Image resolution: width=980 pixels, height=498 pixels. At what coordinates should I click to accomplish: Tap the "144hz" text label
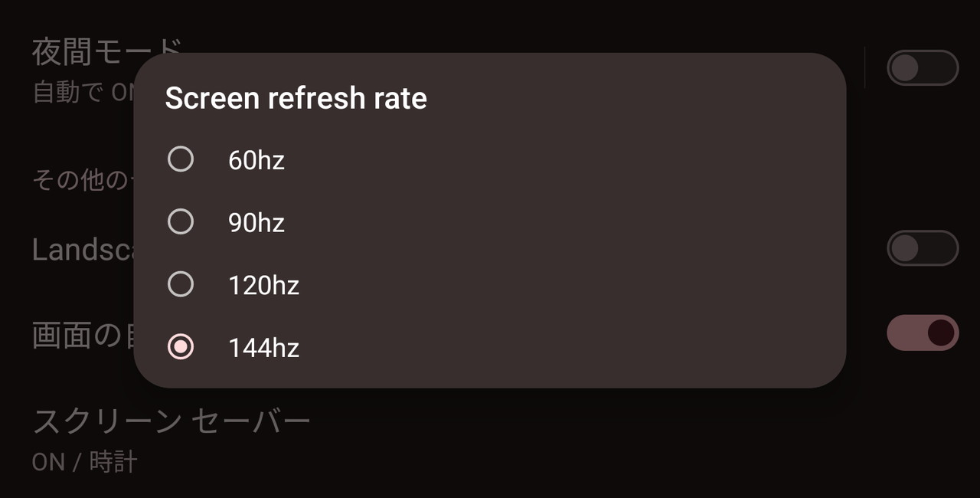(263, 349)
